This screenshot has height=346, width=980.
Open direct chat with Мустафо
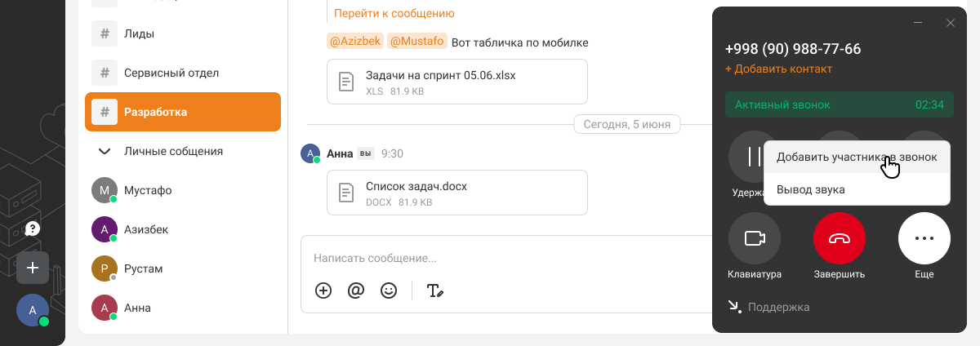tap(147, 190)
